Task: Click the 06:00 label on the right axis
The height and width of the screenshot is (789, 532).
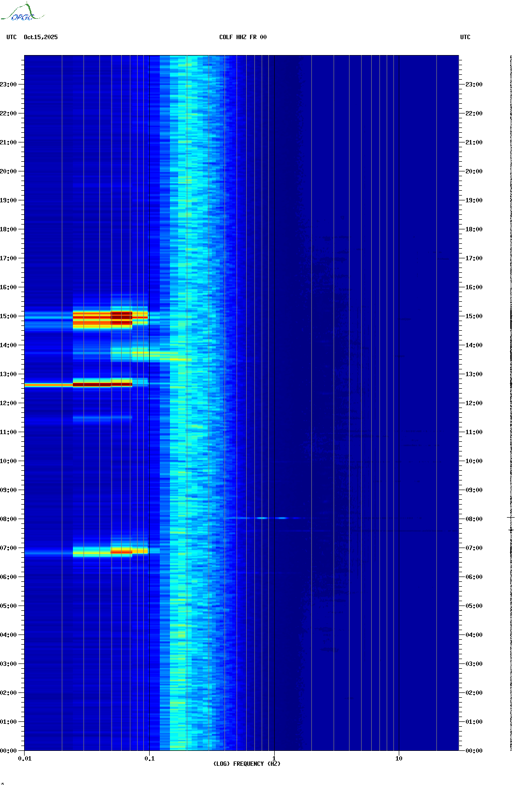Action: [474, 577]
